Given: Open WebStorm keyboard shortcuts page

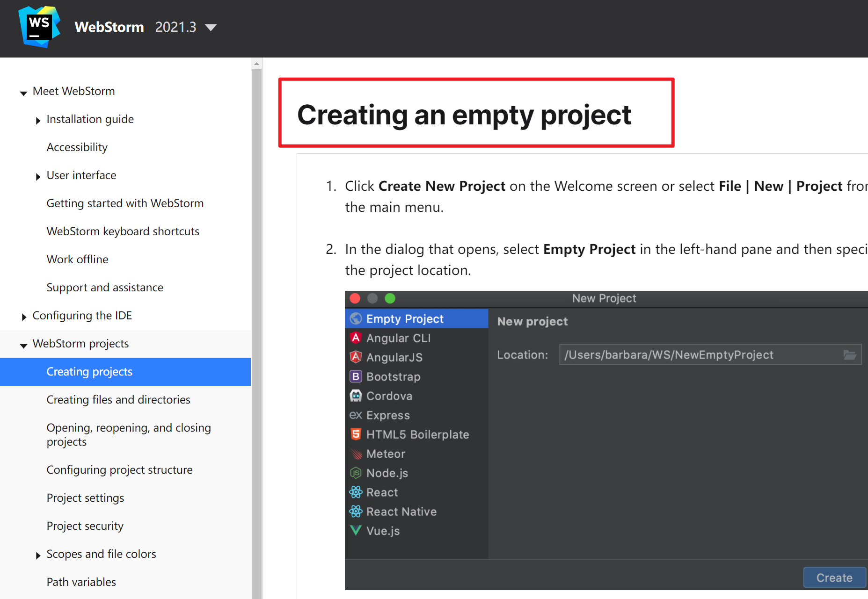Looking at the screenshot, I should 123,231.
